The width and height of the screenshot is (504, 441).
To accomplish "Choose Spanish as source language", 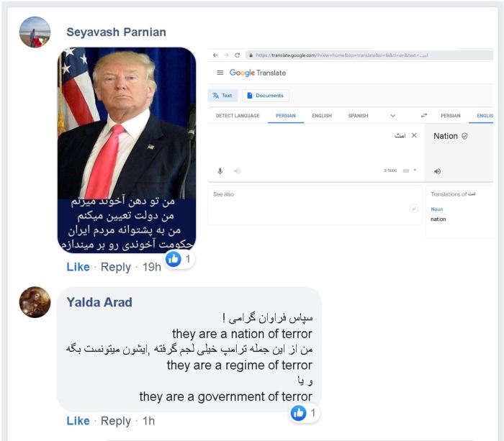I will [x=358, y=116].
